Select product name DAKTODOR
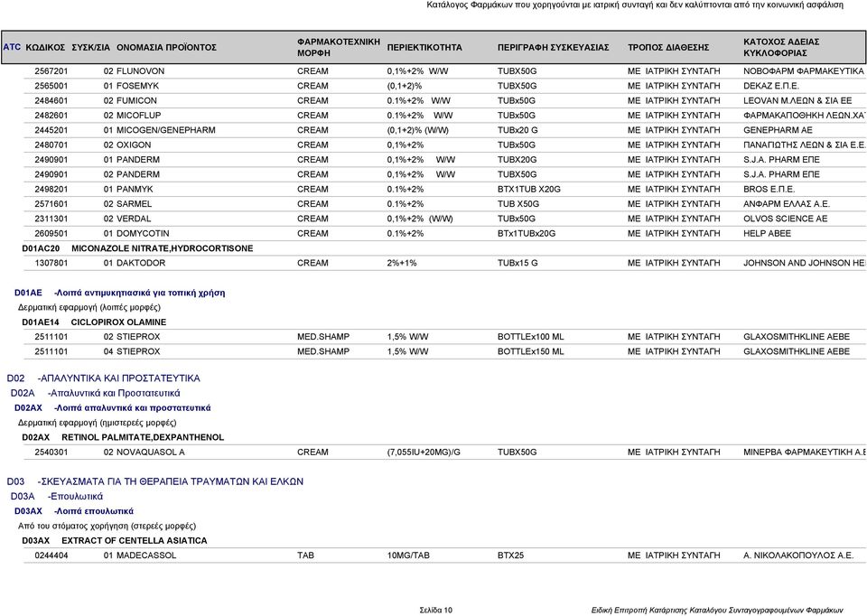Screen dimensions: 867x616 [141, 263]
